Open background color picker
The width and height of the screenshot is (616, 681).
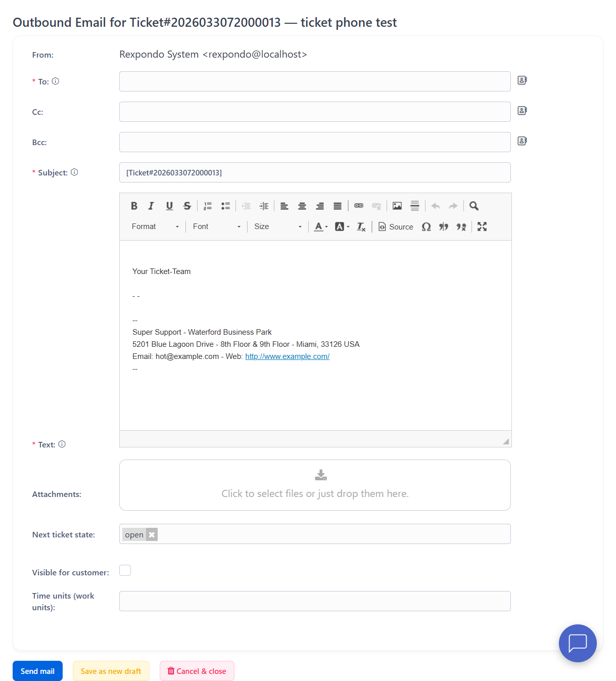(x=342, y=226)
